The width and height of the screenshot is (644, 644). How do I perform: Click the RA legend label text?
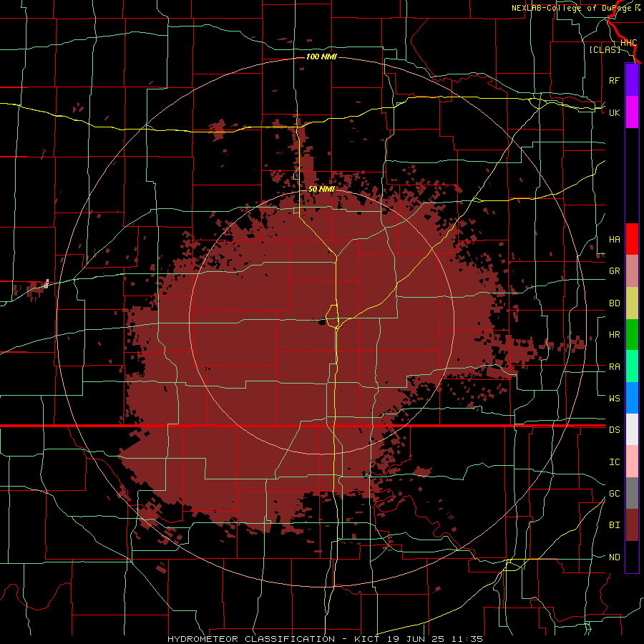[x=615, y=367]
